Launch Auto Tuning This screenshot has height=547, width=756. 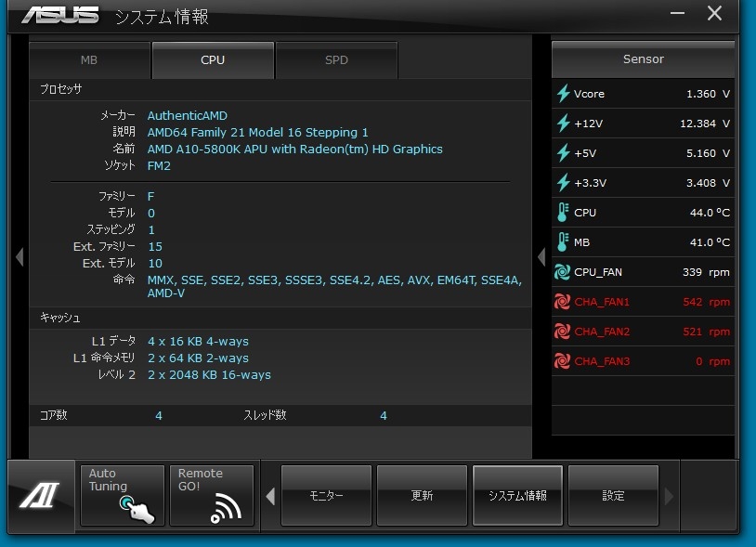123,495
